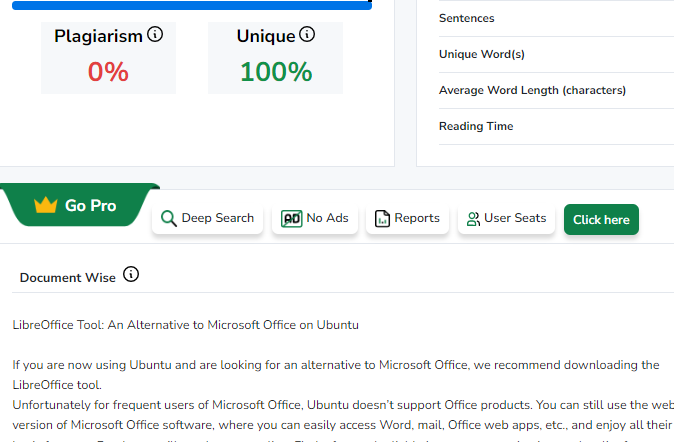Image resolution: width=674 pixels, height=442 pixels.
Task: Click the blue progress bar
Action: (x=192, y=5)
